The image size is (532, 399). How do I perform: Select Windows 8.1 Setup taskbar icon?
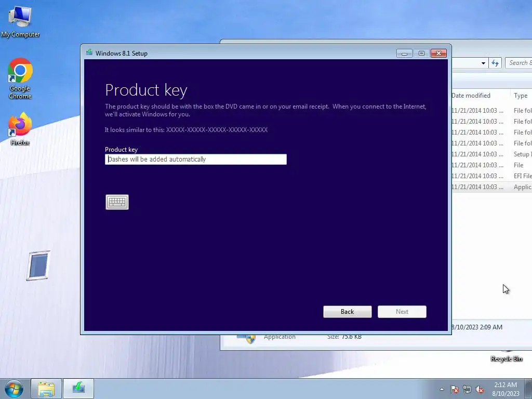(78, 389)
